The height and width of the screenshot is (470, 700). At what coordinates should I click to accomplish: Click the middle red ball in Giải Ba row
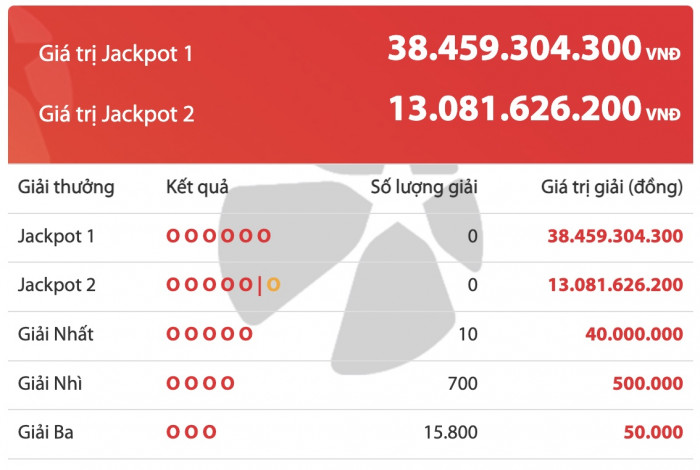[x=191, y=432]
